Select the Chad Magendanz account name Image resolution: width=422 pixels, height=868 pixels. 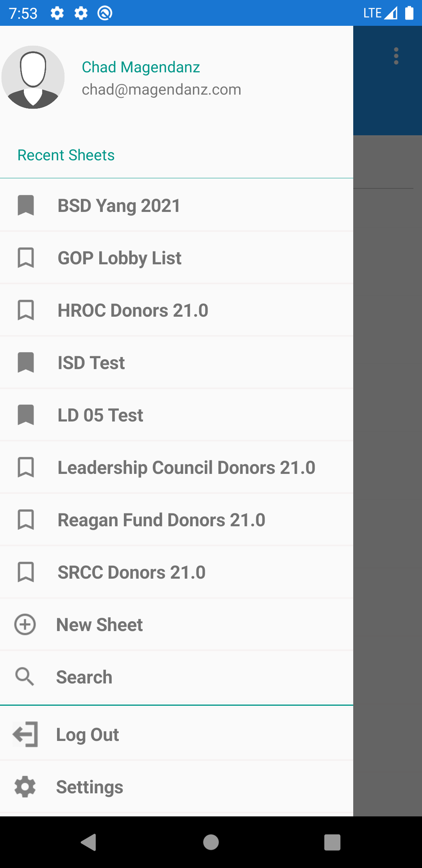141,67
